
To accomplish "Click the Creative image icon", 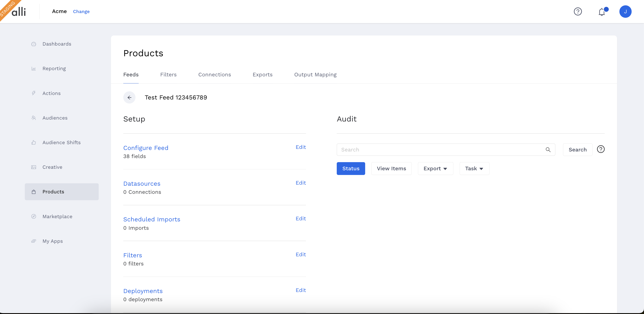I will click(34, 167).
